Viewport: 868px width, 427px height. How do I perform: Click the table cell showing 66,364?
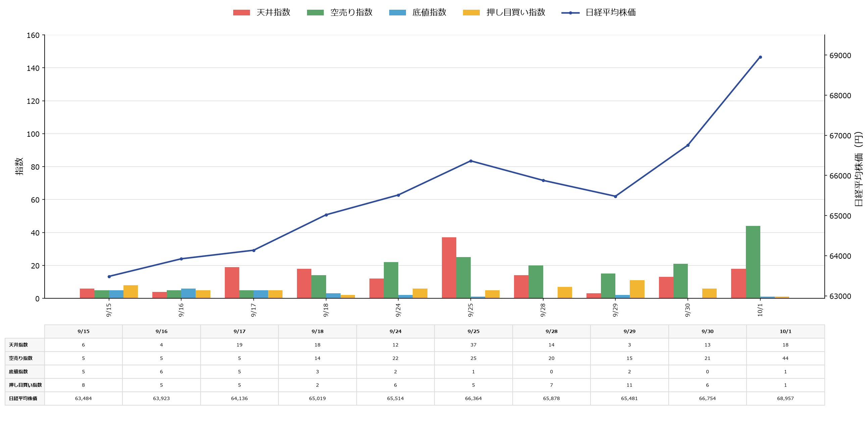point(473,399)
